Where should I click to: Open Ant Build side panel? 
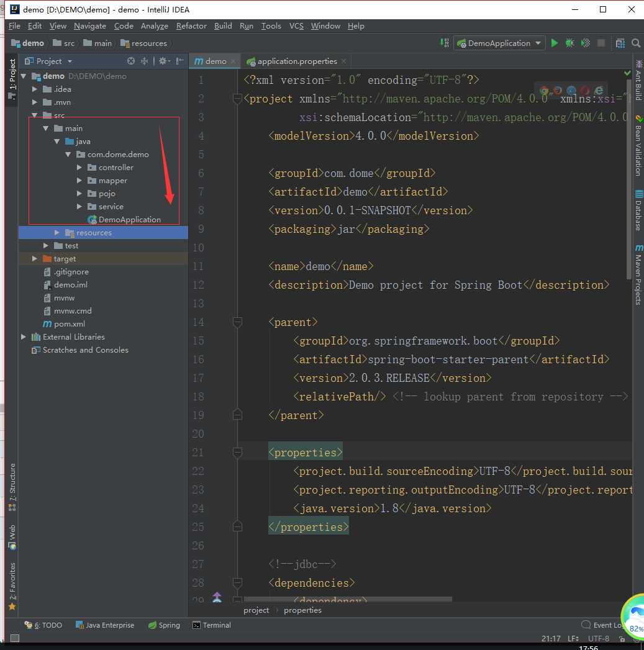[x=638, y=80]
